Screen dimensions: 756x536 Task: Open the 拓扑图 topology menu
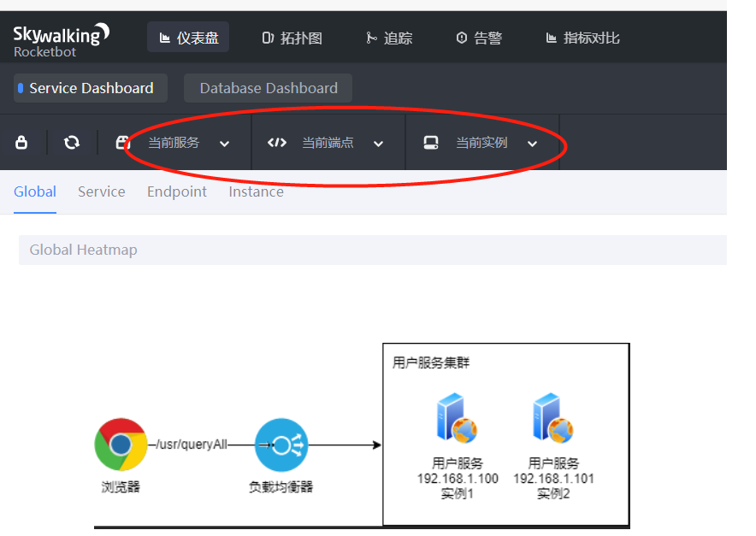point(292,38)
